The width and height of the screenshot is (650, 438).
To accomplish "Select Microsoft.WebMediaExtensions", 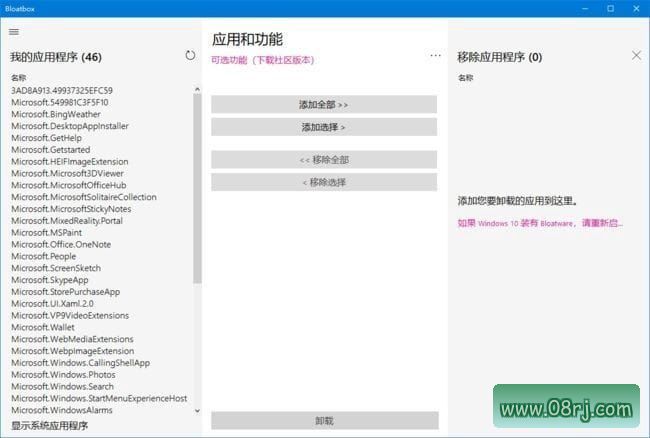I will coord(72,339).
